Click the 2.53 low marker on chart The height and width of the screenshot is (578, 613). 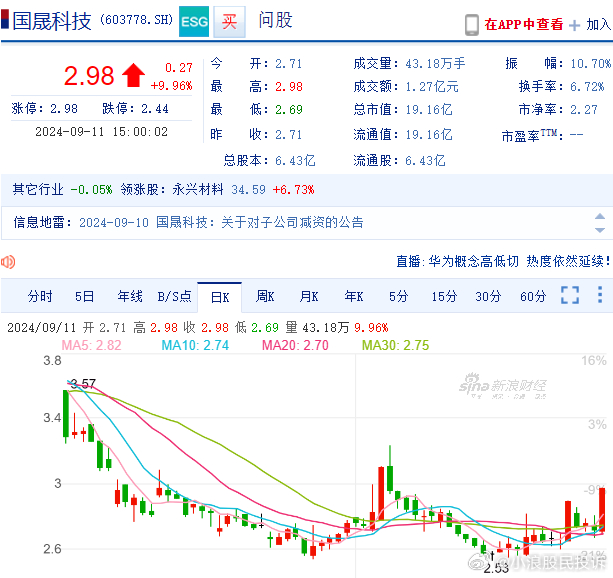point(496,568)
